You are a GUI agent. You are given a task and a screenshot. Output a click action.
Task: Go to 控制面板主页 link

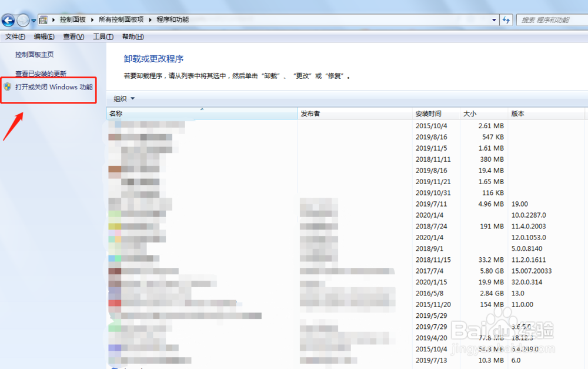click(x=34, y=54)
